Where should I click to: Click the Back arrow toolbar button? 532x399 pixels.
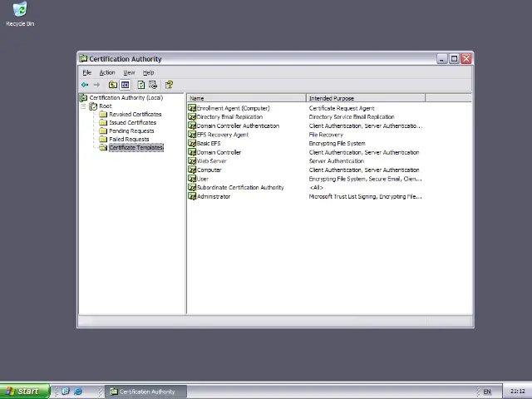click(85, 85)
